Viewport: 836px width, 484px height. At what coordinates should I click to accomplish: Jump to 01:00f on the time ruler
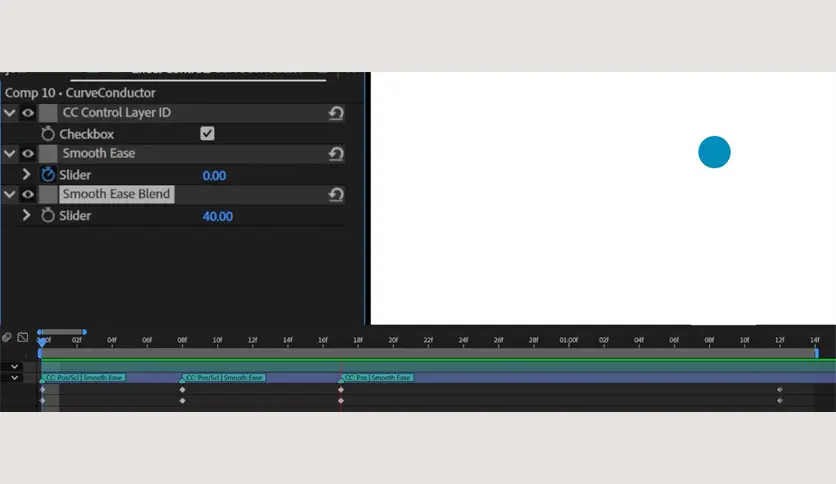click(568, 340)
